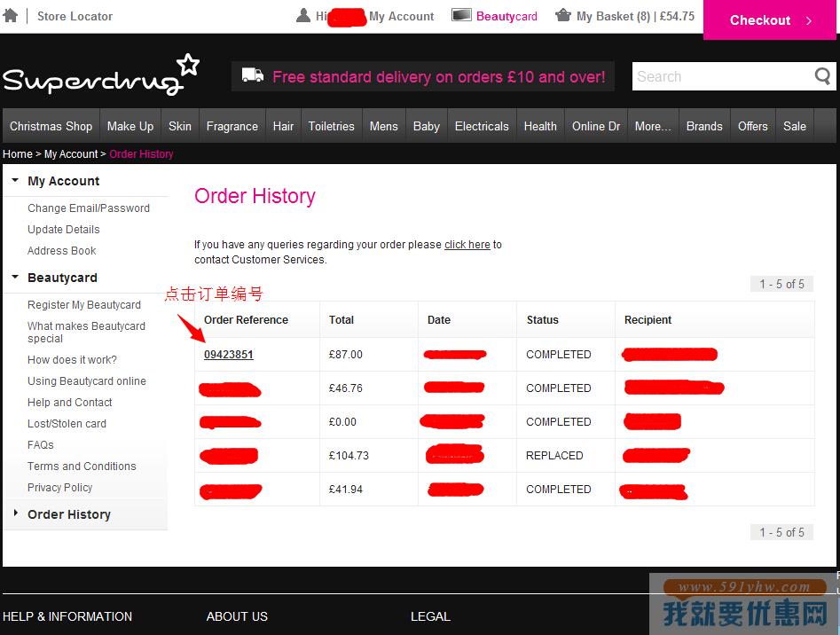Click the 'click here' Customer Services link
Image resolution: width=840 pixels, height=635 pixels.
[467, 245]
